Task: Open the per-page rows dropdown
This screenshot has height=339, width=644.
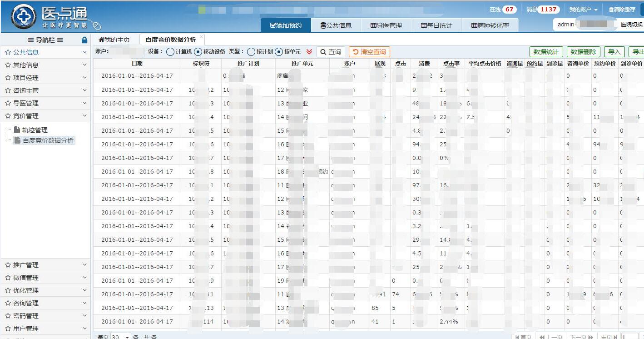Action: coord(121,337)
